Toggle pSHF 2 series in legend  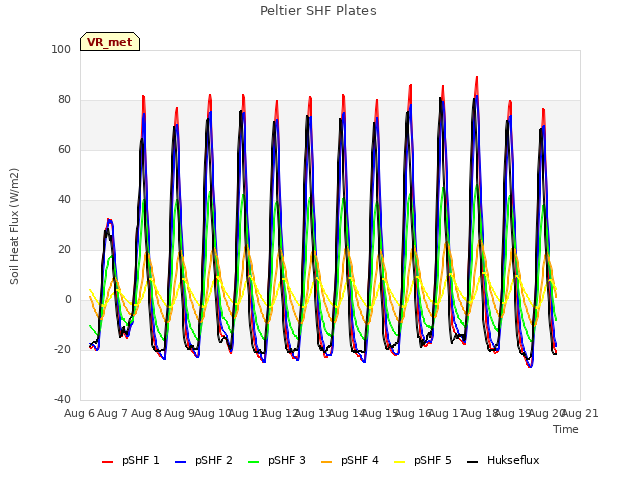pos(204,460)
